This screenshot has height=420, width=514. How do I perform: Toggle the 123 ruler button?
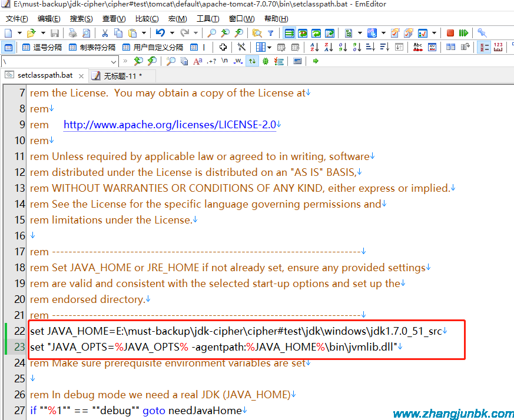click(498, 47)
